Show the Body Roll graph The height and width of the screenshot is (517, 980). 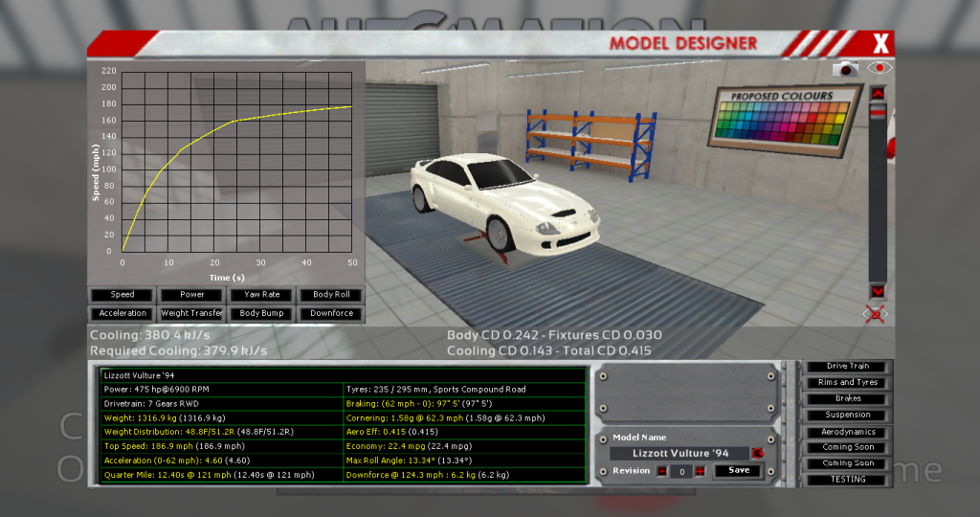331,295
